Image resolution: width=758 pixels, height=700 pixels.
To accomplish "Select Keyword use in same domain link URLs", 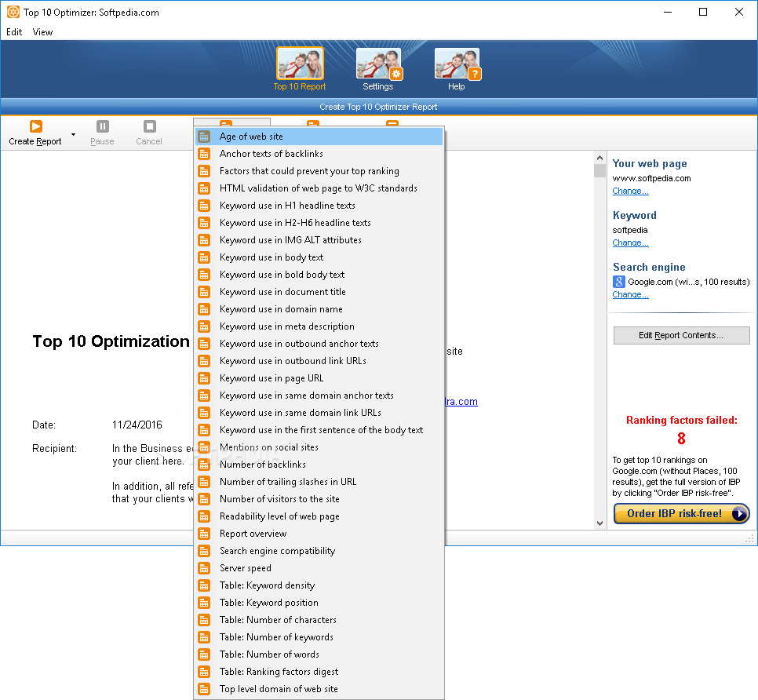I will tap(319, 413).
